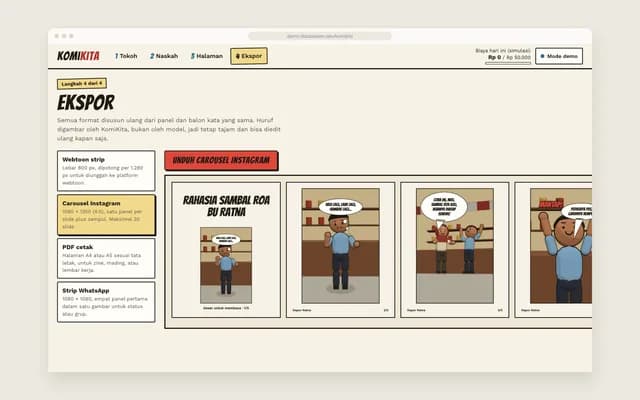Open the third slide with two characters

455,250
